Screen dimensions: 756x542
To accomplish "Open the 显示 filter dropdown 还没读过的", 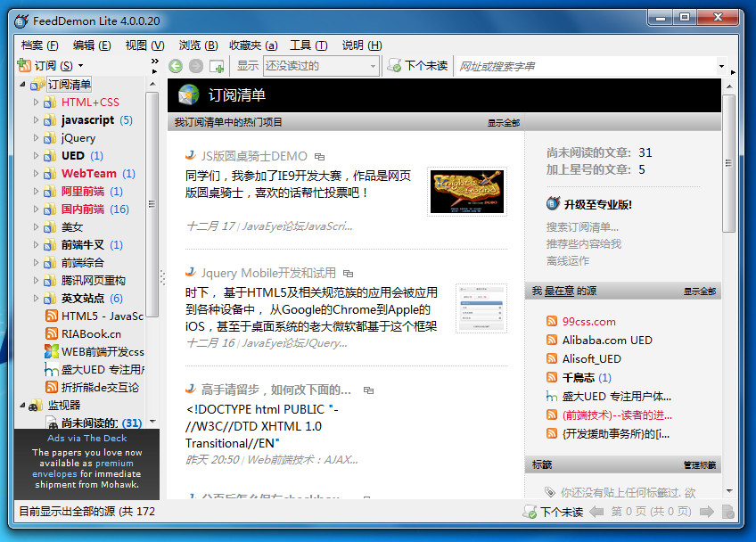I will point(321,66).
